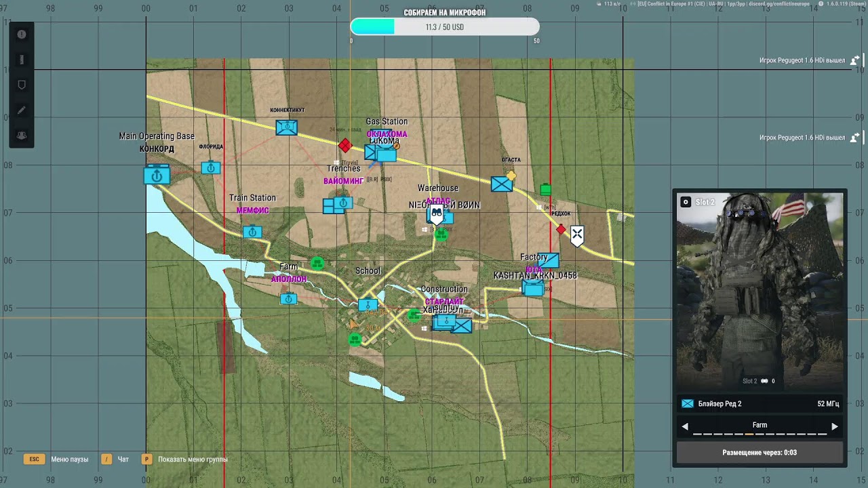The width and height of the screenshot is (868, 488).
Task: Click the Farm spawn name in selector
Action: point(759,425)
